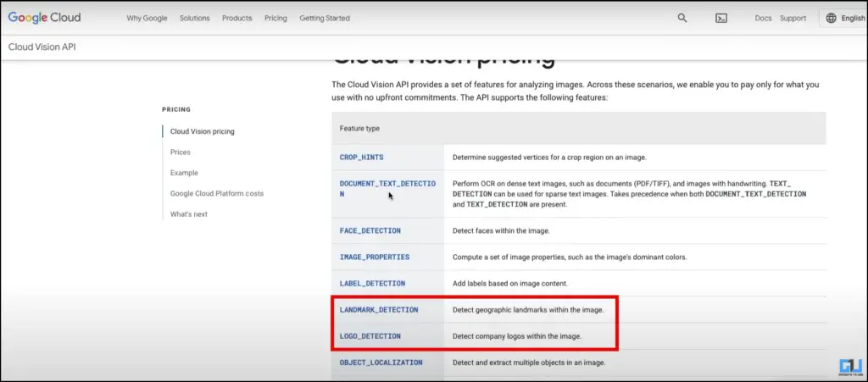Jump to the Prices section
The height and width of the screenshot is (382, 868).
181,152
